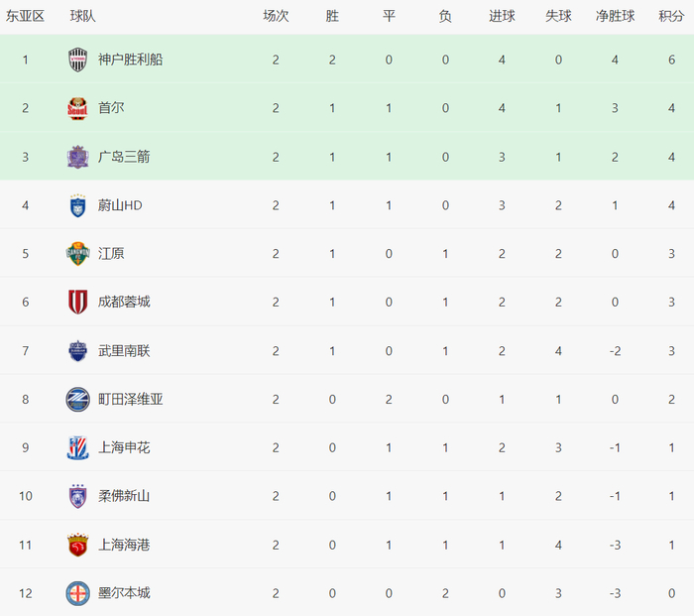Click the 蔚山HD team shield logo

pyautogui.click(x=78, y=205)
